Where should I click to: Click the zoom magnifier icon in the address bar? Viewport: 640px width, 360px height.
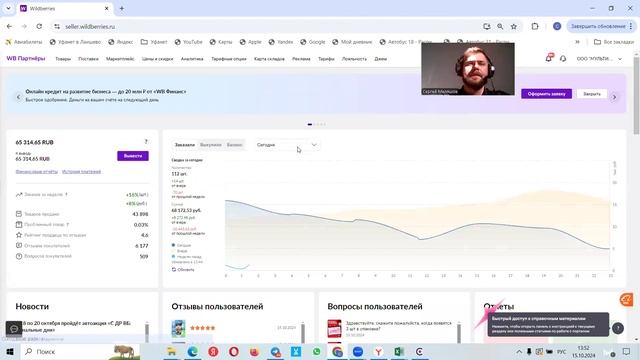(x=500, y=27)
